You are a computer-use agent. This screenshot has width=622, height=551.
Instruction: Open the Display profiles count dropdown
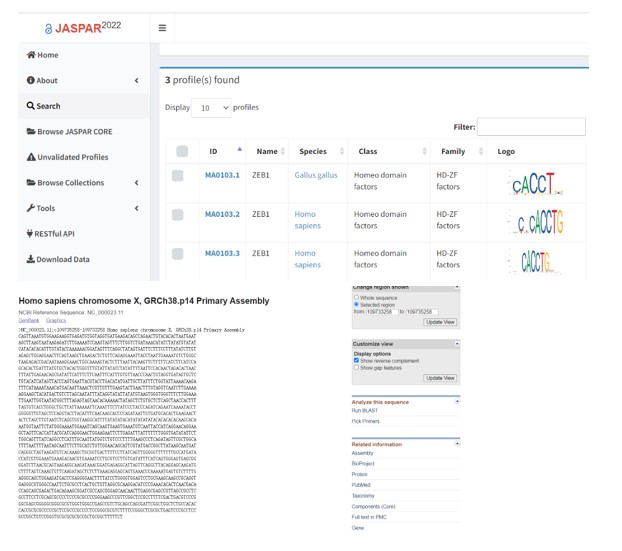(211, 107)
